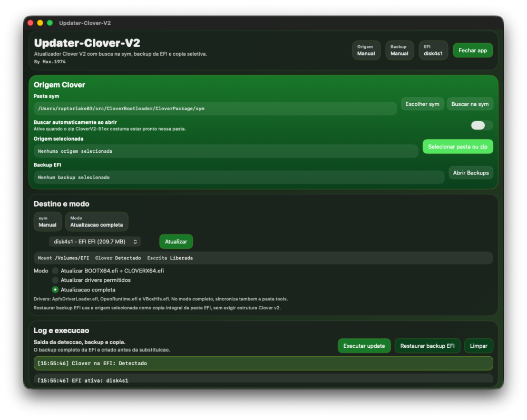Click Selecionar pasta ou zip button
Viewport: 527px width, 420px height.
(458, 146)
